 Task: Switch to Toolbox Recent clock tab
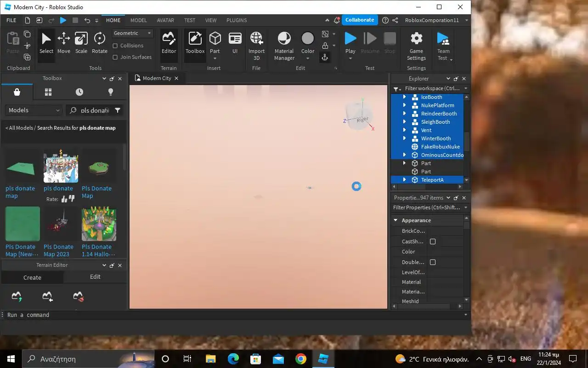coord(79,92)
